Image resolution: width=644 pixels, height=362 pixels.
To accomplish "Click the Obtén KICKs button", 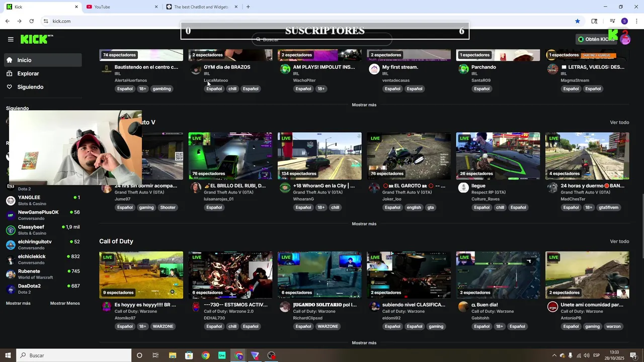I will [596, 39].
